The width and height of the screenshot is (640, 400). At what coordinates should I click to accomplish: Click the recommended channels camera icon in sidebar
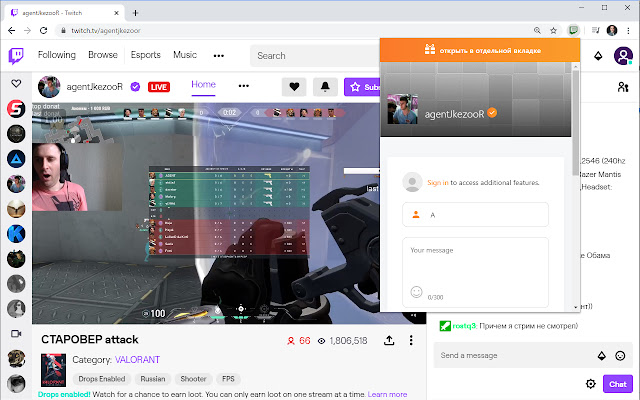(16, 334)
